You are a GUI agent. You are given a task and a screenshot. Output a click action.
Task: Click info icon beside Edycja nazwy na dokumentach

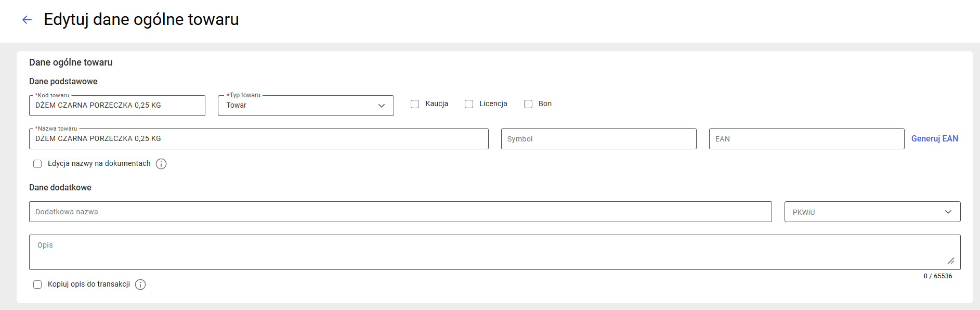[161, 164]
